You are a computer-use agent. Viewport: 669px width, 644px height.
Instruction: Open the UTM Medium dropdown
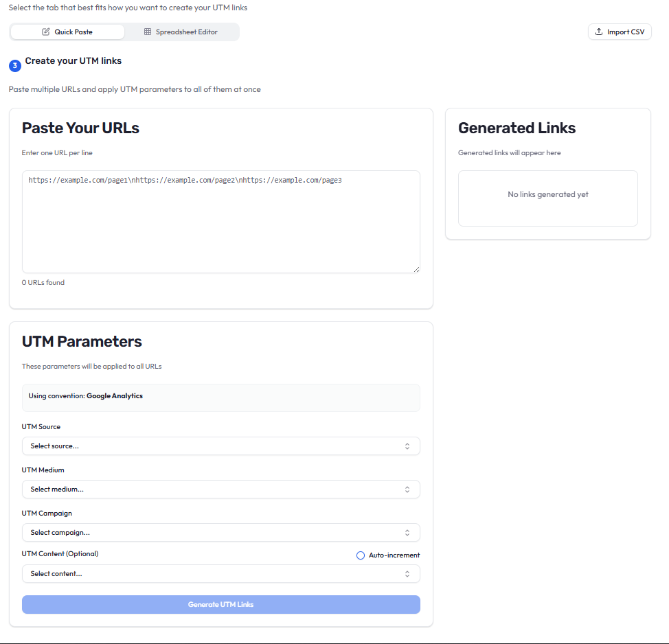221,490
